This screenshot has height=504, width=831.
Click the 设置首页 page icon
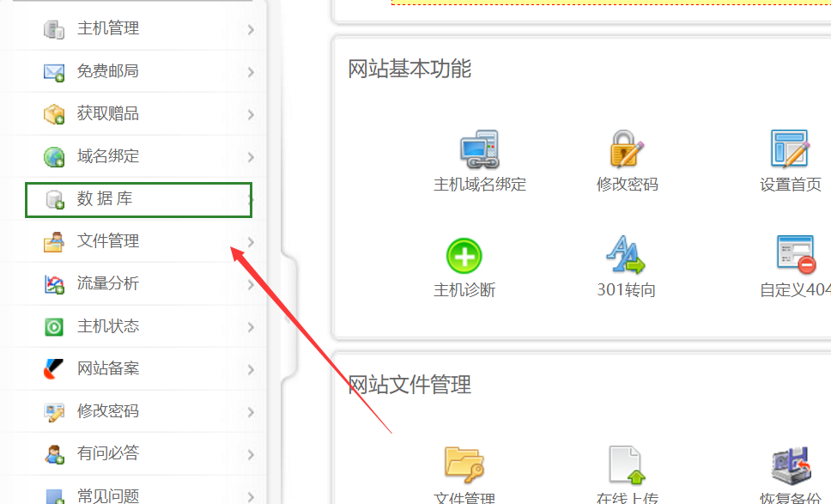(x=789, y=149)
